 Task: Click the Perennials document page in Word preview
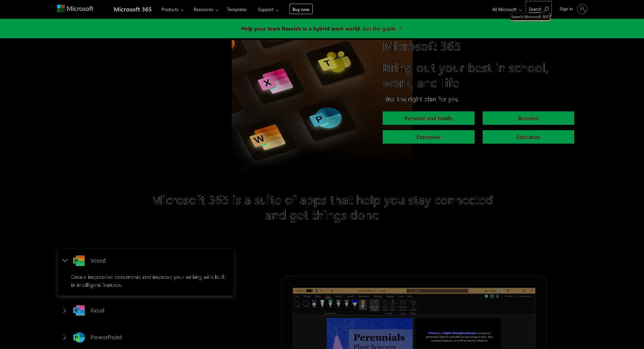(370, 334)
